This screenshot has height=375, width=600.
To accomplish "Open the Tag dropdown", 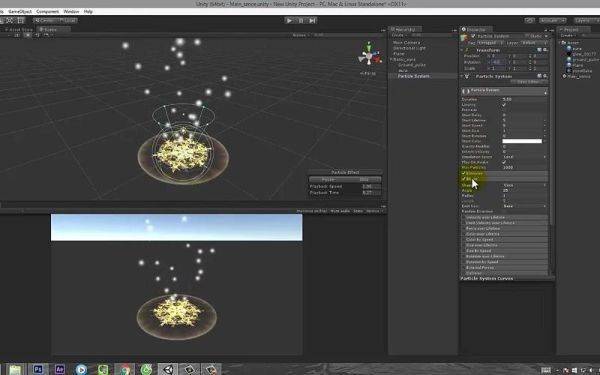I will click(x=490, y=43).
